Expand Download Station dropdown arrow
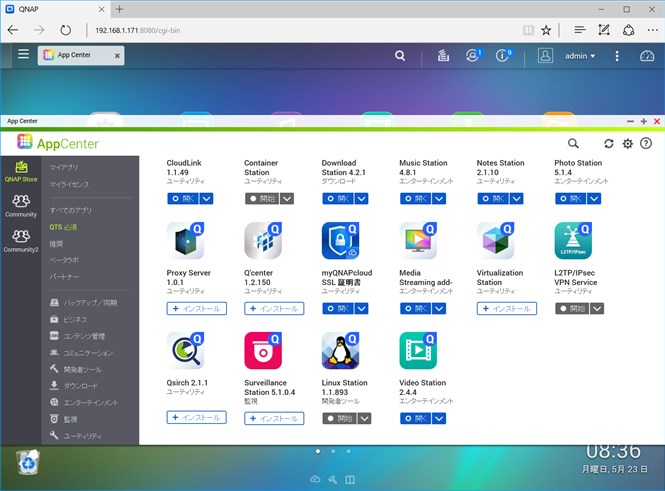The image size is (665, 491). point(362,198)
